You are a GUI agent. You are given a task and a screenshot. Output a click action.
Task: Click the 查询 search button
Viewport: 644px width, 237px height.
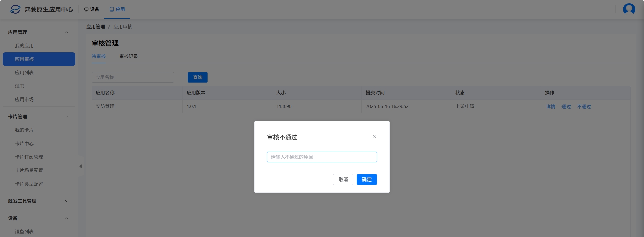(197, 77)
